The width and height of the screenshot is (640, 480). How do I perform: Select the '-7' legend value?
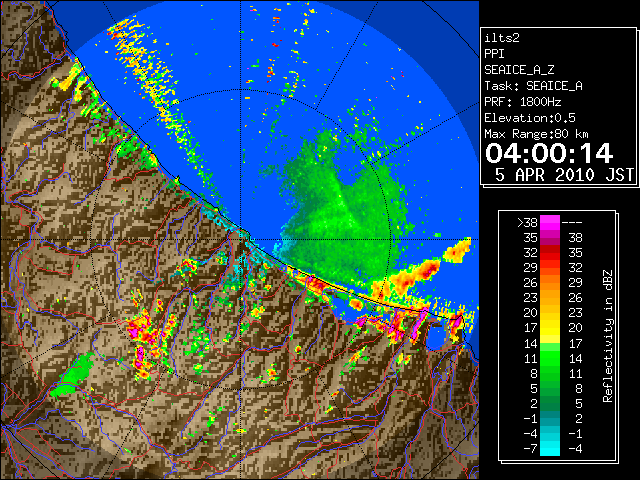point(530,448)
